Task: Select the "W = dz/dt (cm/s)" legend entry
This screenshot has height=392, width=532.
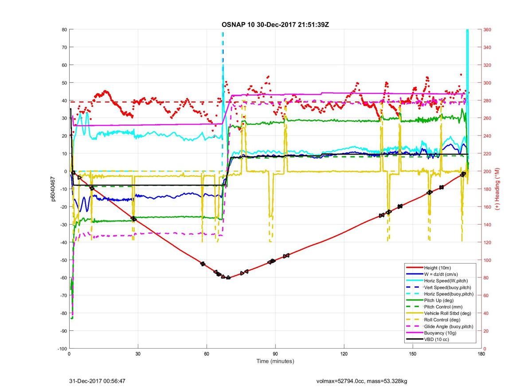Action: pyautogui.click(x=432, y=274)
